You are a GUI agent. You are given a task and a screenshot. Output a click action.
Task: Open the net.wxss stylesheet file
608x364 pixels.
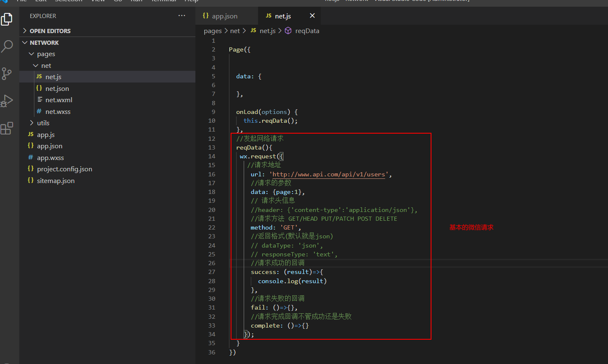coord(107,112)
